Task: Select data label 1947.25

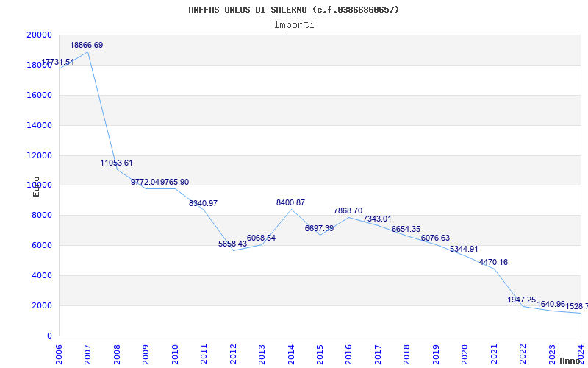Action: tap(522, 300)
